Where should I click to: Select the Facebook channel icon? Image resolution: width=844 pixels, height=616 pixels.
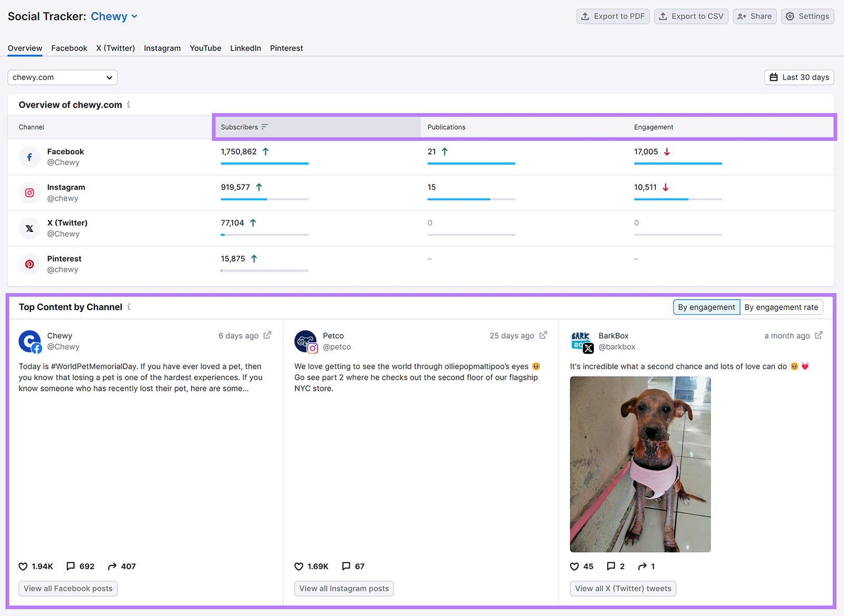pyautogui.click(x=30, y=157)
